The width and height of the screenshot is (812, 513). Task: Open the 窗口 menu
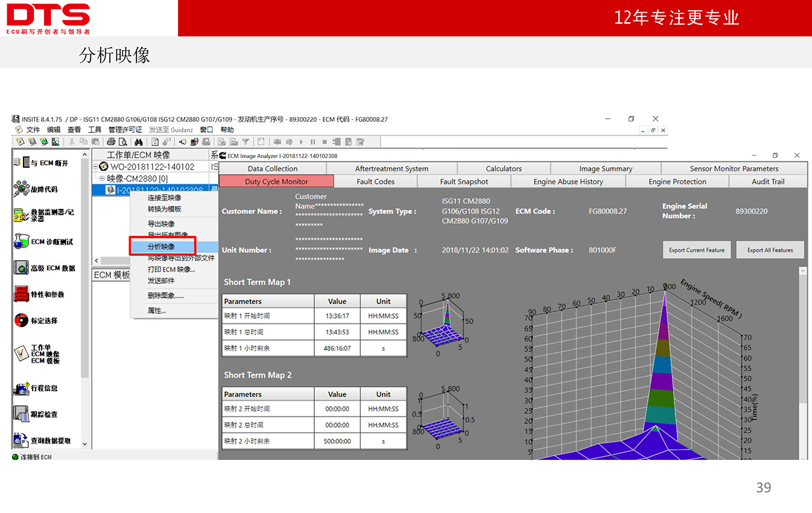pyautogui.click(x=207, y=130)
